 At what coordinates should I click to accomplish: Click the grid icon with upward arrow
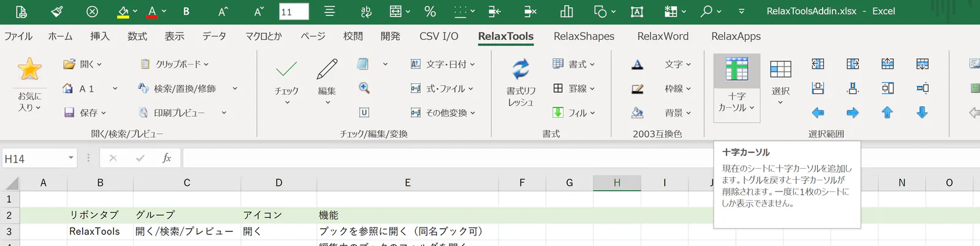pyautogui.click(x=888, y=64)
